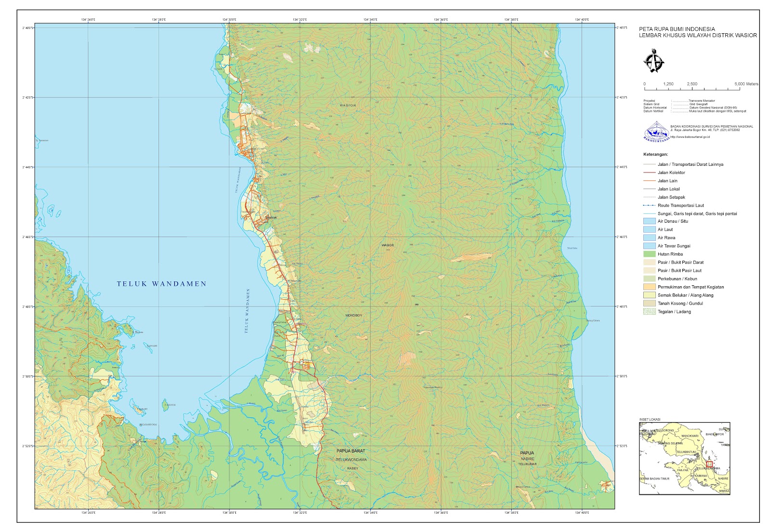Click the 'Keterangan:' legend heading
771x532 pixels.
pos(656,155)
